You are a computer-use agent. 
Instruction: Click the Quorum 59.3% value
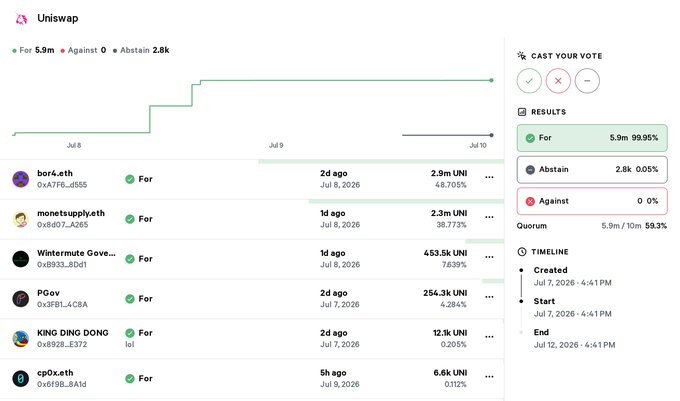pos(656,226)
